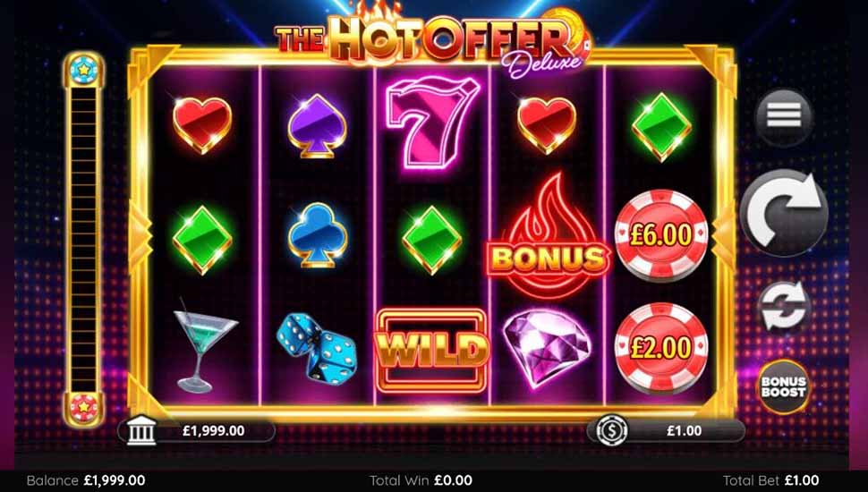The image size is (868, 492).
Task: Open the bet chip stake icon
Action: tap(612, 430)
